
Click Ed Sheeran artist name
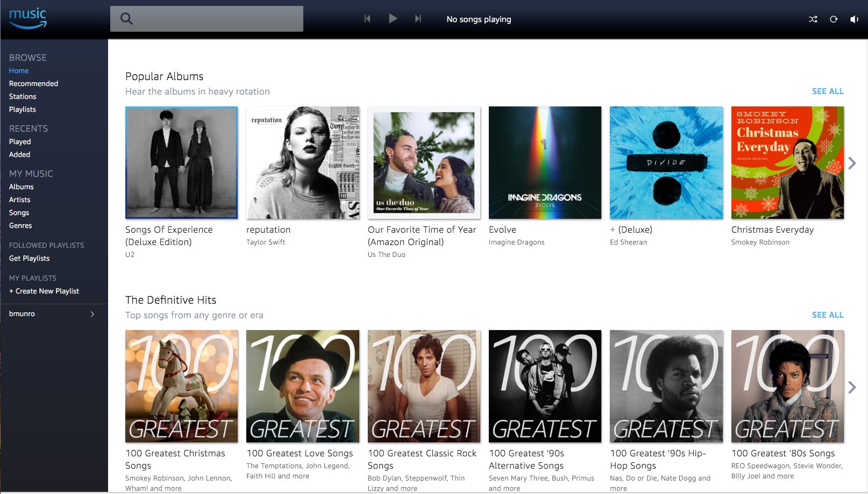[628, 242]
